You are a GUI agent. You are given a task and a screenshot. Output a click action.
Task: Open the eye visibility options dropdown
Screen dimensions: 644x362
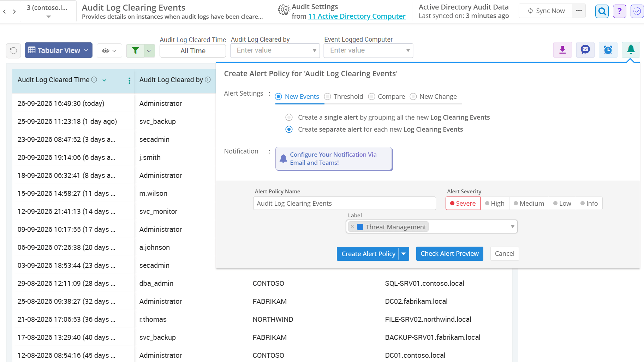(x=109, y=50)
